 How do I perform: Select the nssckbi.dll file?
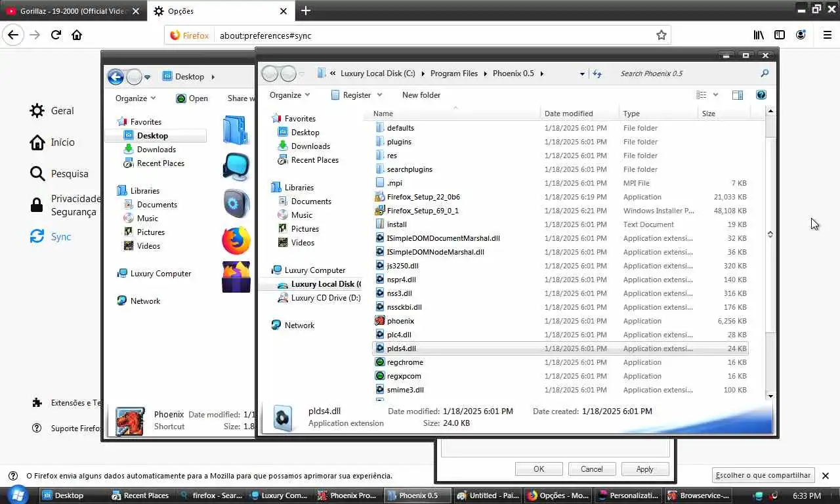point(404,307)
